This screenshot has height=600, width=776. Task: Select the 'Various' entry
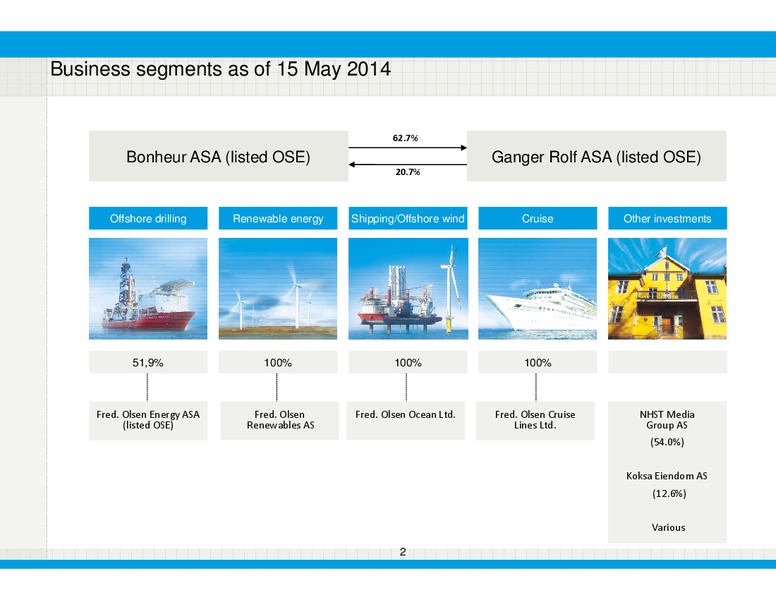coord(668,527)
